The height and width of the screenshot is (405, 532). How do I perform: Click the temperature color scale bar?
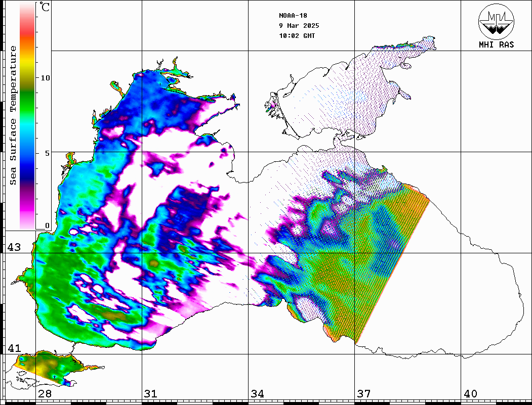(27, 116)
